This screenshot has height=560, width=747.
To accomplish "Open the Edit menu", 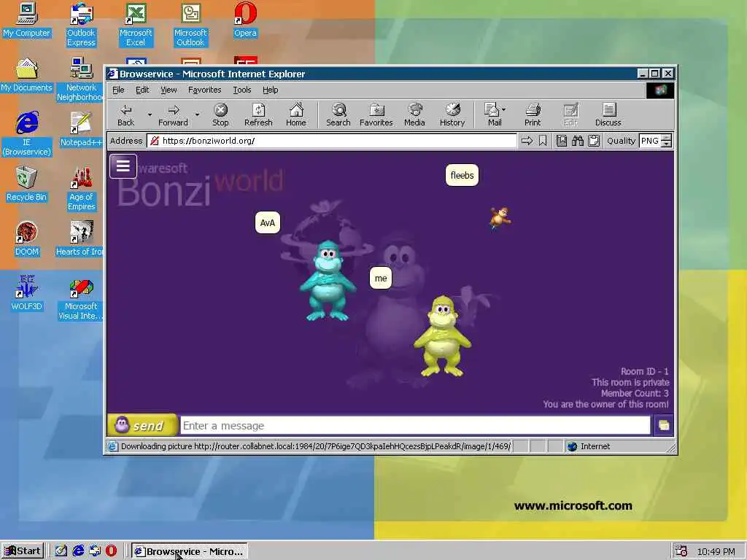I will tap(142, 90).
